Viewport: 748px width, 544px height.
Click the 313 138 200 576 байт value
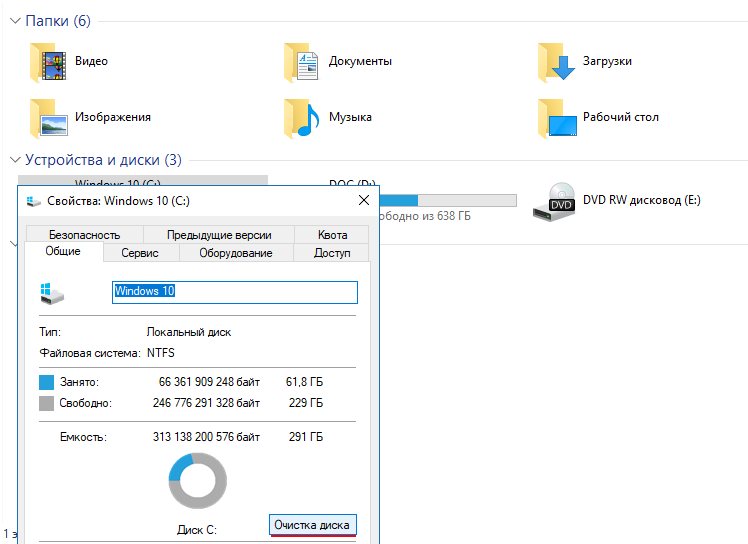click(x=207, y=437)
